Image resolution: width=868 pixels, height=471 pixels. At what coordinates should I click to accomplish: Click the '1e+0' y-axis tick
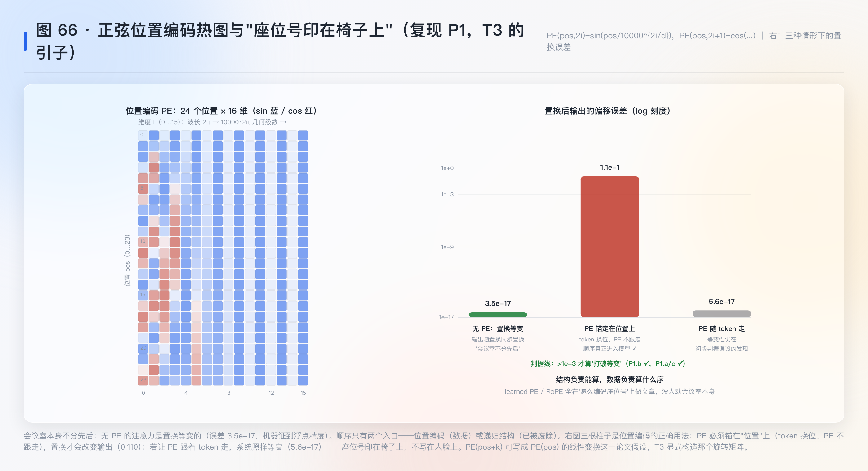click(x=447, y=168)
